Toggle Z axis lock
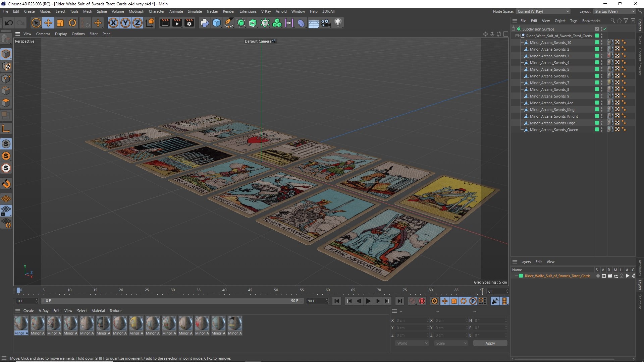644x362 pixels. click(x=138, y=23)
